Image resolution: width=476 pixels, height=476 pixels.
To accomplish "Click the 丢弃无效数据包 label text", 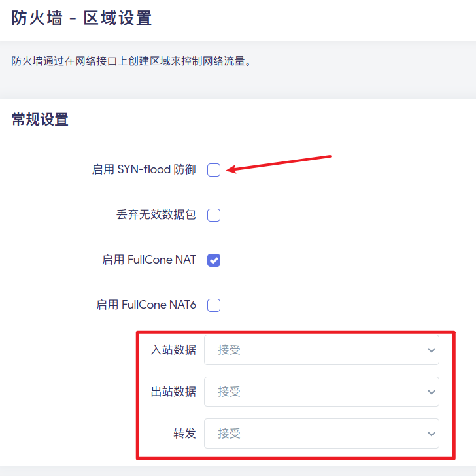I will click(x=156, y=214).
